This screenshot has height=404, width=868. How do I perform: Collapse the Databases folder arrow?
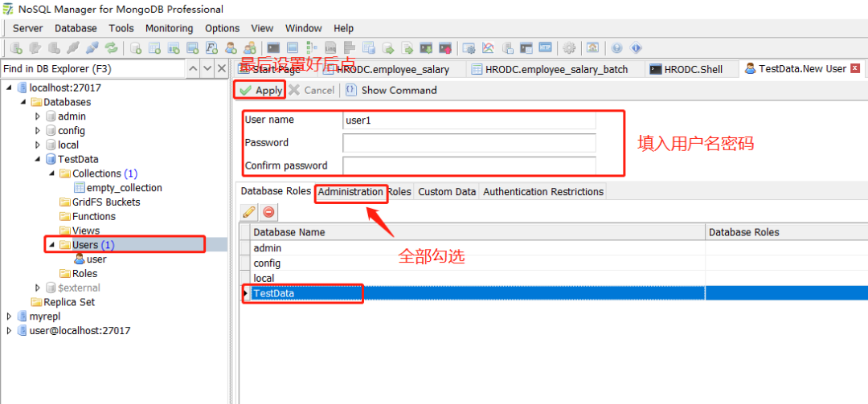23,102
